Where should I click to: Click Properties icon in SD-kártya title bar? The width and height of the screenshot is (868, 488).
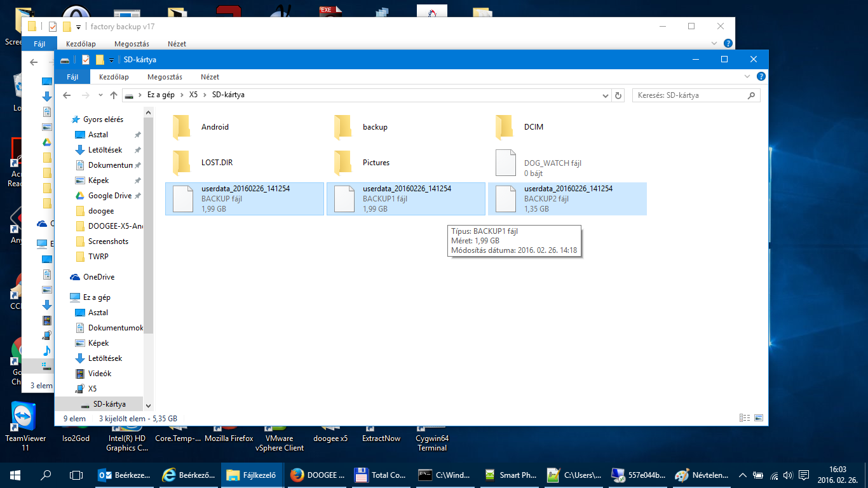(86, 60)
